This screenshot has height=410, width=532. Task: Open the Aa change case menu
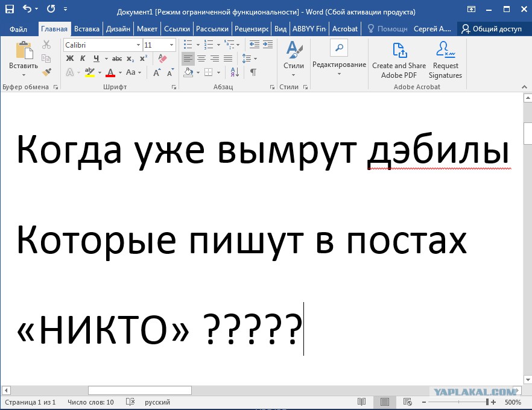click(133, 72)
